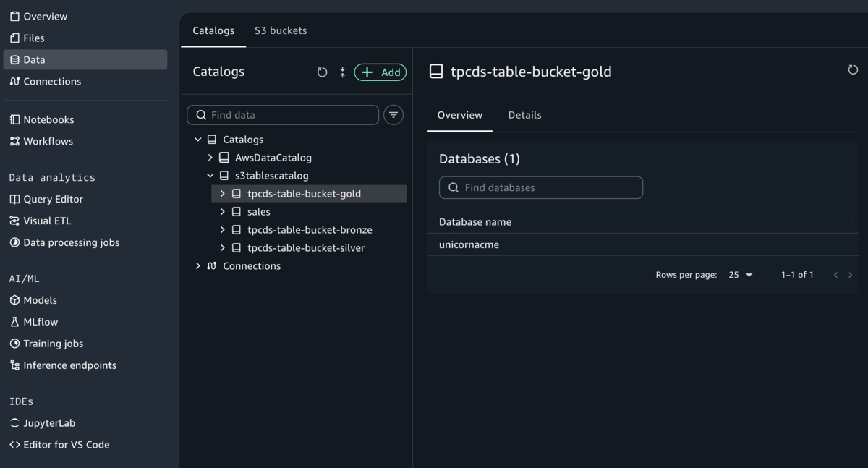Collapse the s3tablescatalog node

tap(210, 176)
